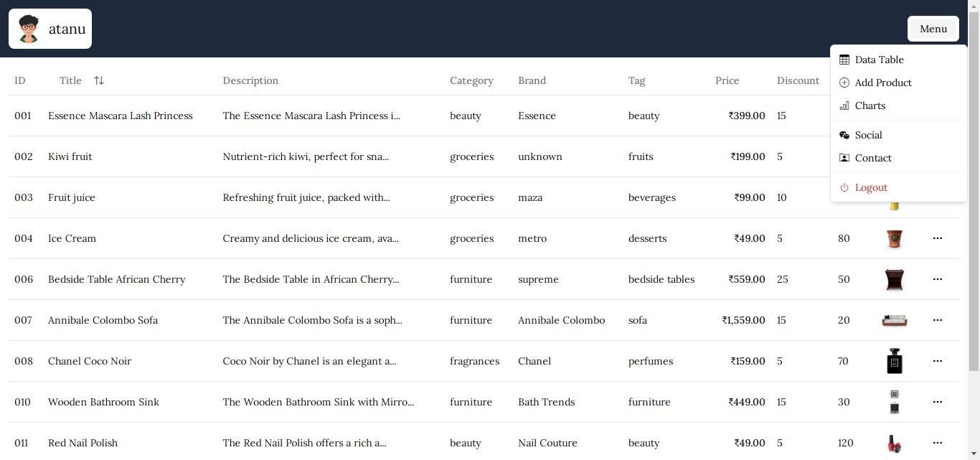Click the Chanel Coco Noir perfume thumbnail
The height and width of the screenshot is (460, 980).
tap(894, 361)
